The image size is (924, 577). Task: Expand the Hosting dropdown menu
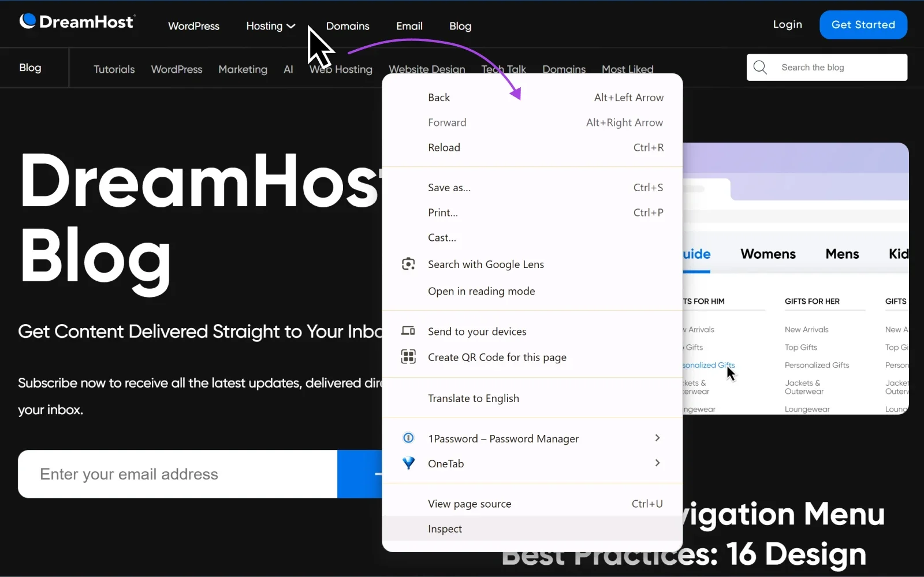pos(271,26)
